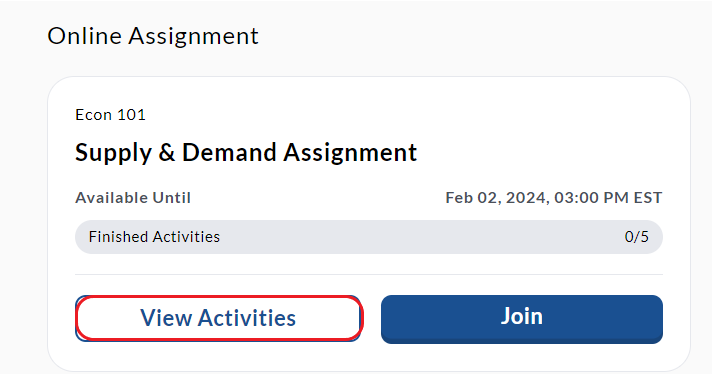Open View Activities for the assignment

tap(218, 318)
